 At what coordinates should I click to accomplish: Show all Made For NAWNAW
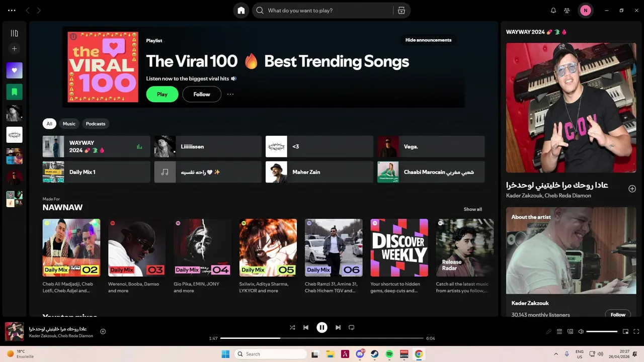(x=473, y=209)
